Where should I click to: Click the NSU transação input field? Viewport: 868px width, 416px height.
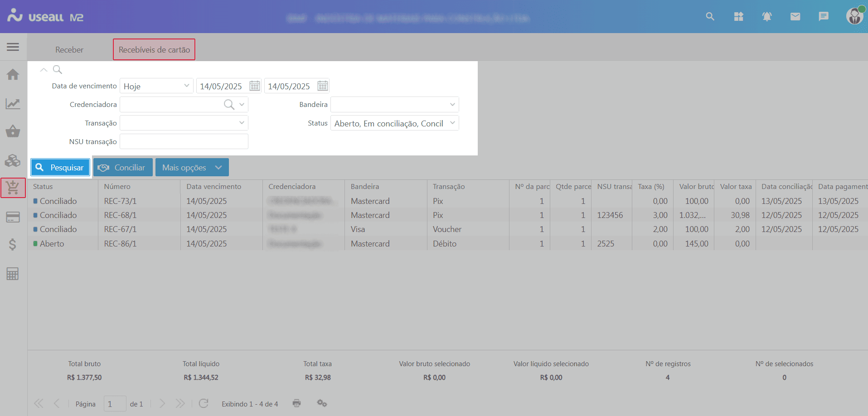tap(184, 142)
